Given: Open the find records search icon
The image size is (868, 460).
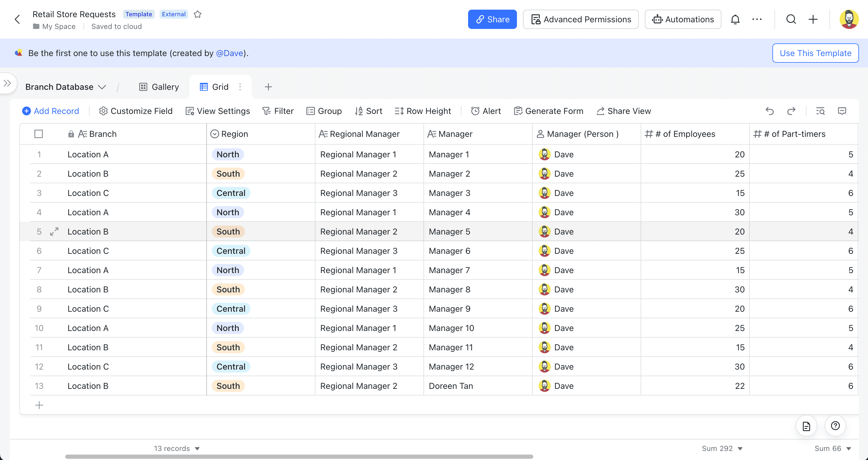Looking at the screenshot, I should [x=820, y=111].
